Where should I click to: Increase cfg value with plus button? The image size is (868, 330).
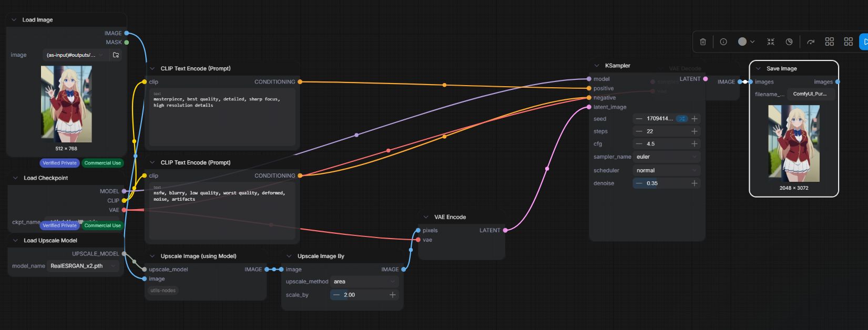[x=695, y=143]
